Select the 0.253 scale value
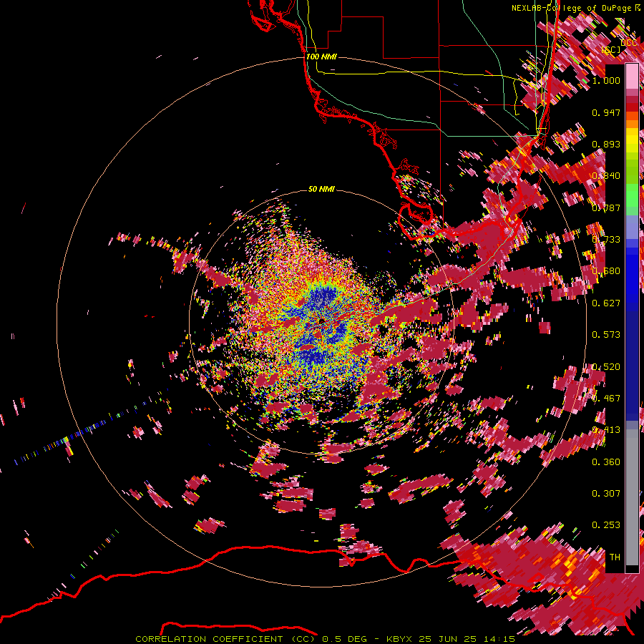This screenshot has height=644, width=644. (x=606, y=525)
